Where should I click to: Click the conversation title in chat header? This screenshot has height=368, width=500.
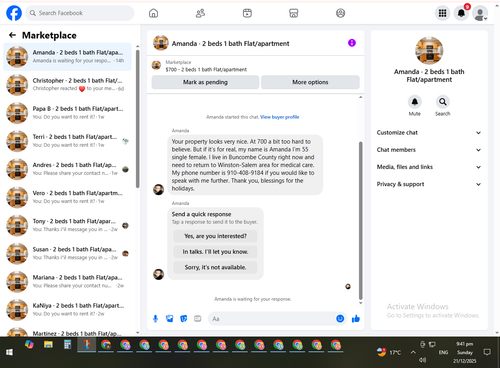coord(230,44)
